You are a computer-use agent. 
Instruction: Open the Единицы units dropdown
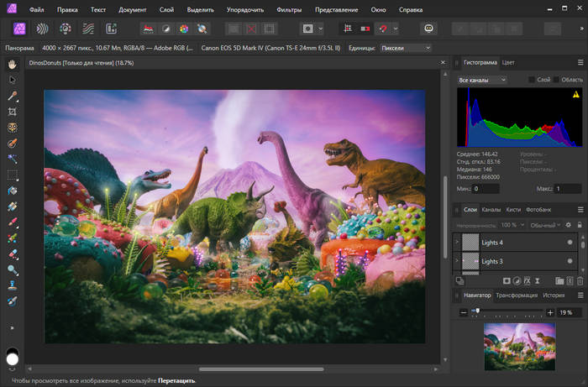pyautogui.click(x=405, y=48)
